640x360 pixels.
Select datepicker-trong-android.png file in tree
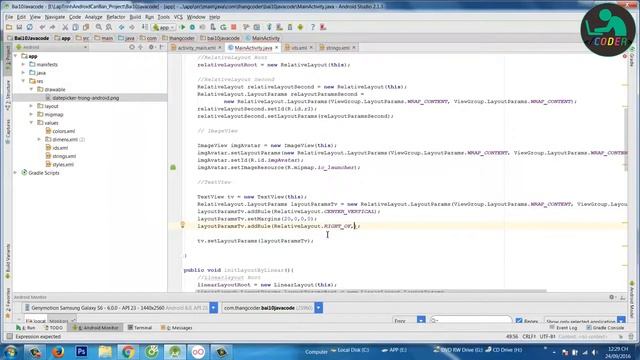click(86, 98)
